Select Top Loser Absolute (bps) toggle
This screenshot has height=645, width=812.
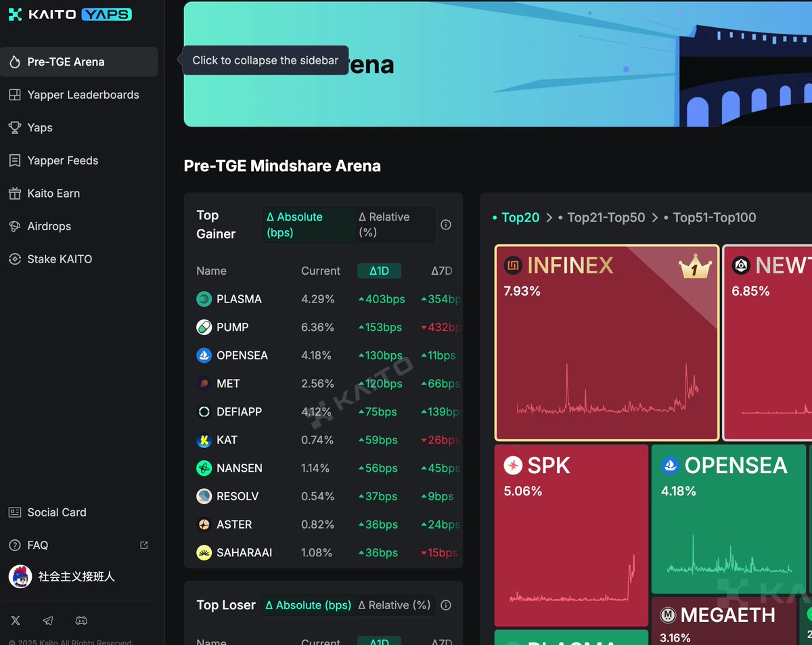(x=308, y=605)
